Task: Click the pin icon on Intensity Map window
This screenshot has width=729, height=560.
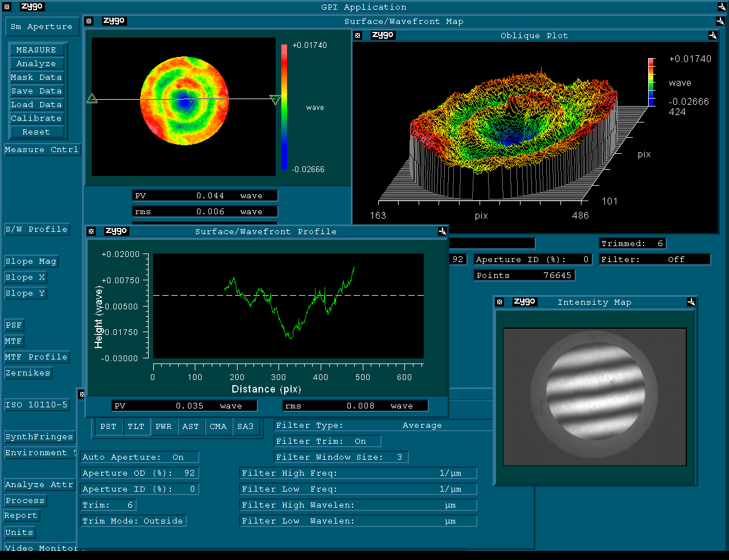Action: [691, 302]
